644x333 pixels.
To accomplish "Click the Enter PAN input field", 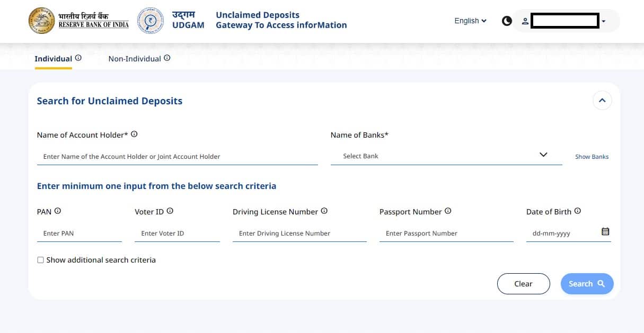I will tap(80, 233).
